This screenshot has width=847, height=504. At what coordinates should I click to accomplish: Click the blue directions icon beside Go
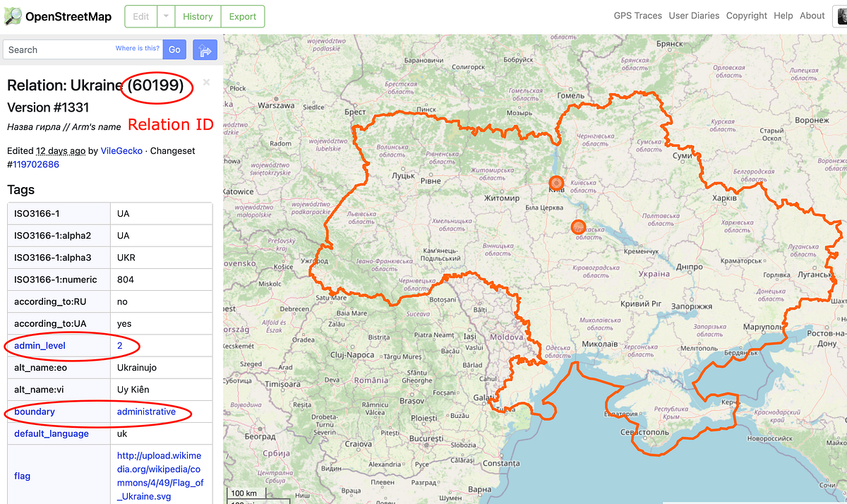(x=205, y=49)
